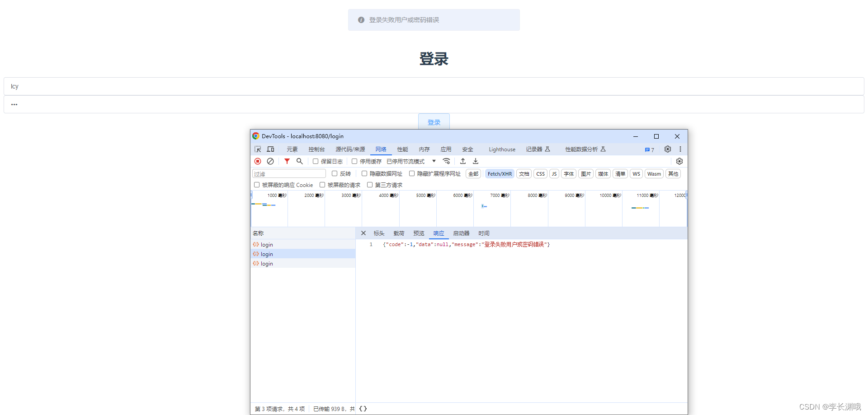
Task: Click the Chrome logo in the DevTools title bar
Action: [256, 136]
